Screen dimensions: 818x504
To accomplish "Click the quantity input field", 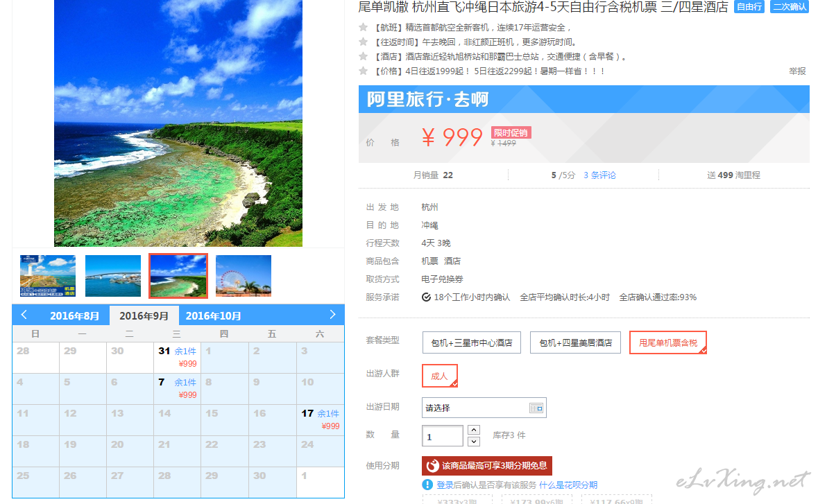I will [443, 436].
